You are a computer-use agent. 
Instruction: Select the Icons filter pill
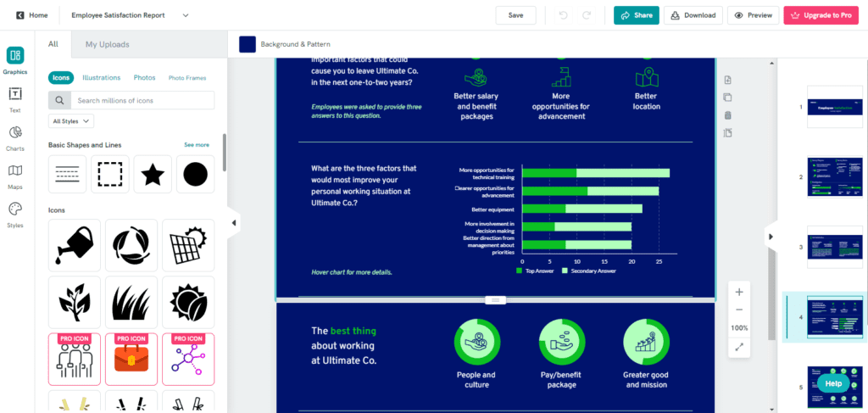(61, 77)
